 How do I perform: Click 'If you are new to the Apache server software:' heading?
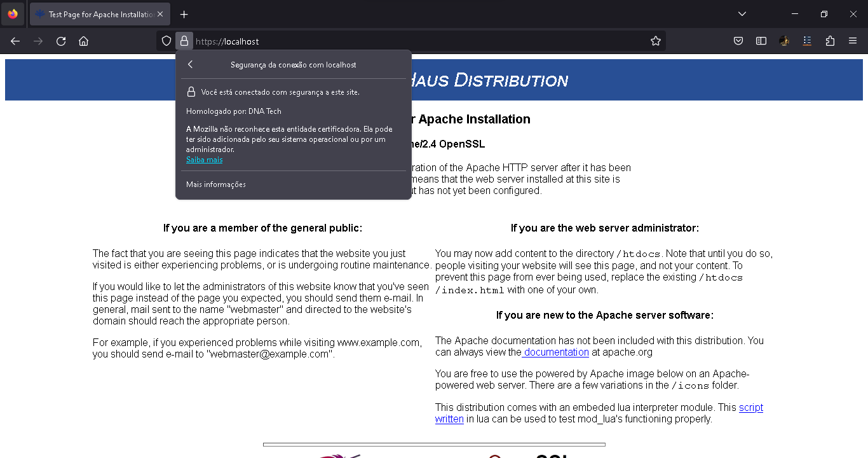point(605,315)
